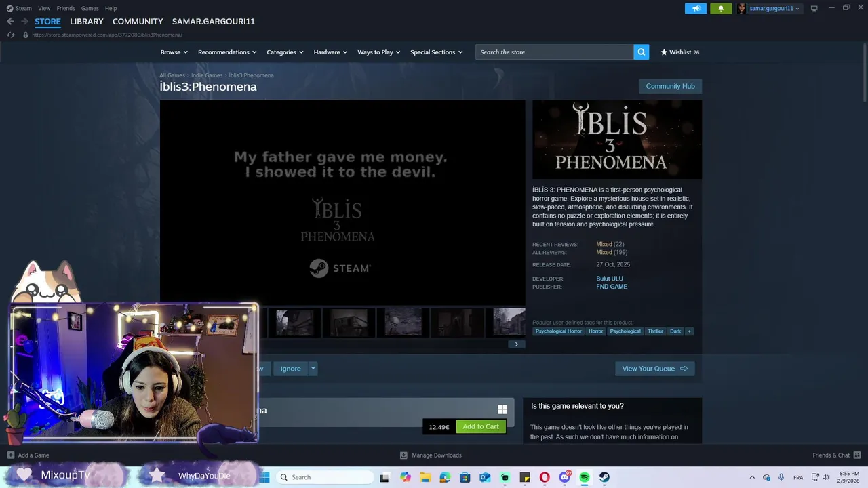Click the Add a Game plus icon
Viewport: 868px width, 488px height.
coord(10,455)
